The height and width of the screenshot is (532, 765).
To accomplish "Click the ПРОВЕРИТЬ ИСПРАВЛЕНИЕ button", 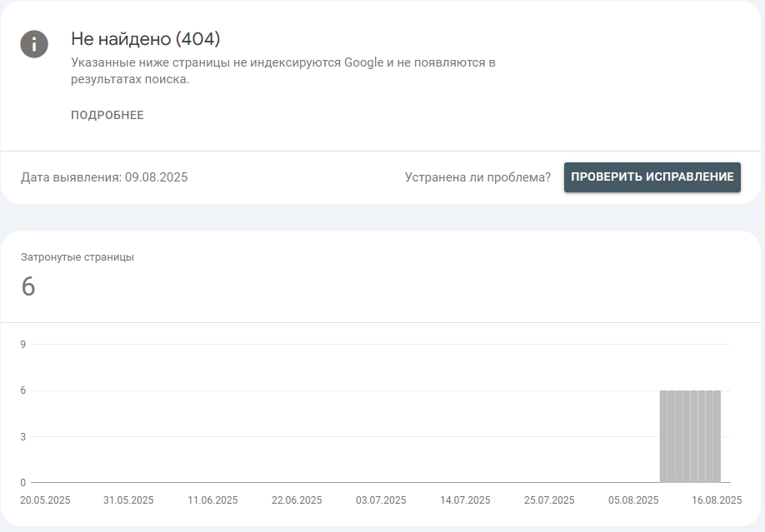I will 652,177.
